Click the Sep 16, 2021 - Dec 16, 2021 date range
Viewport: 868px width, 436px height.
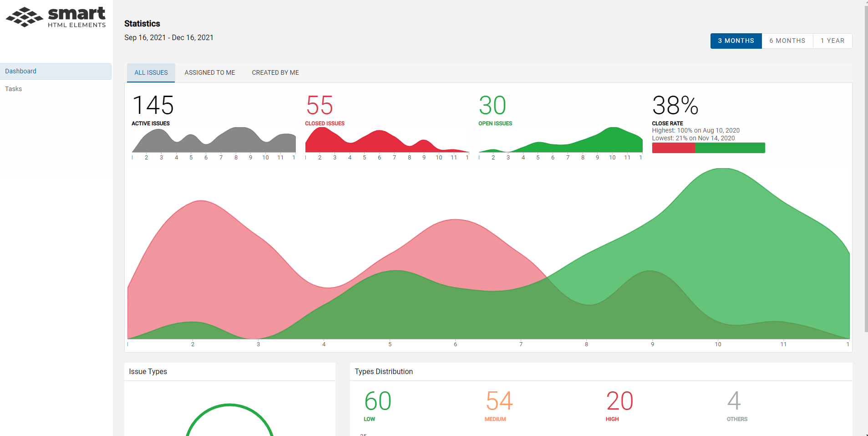click(x=169, y=38)
